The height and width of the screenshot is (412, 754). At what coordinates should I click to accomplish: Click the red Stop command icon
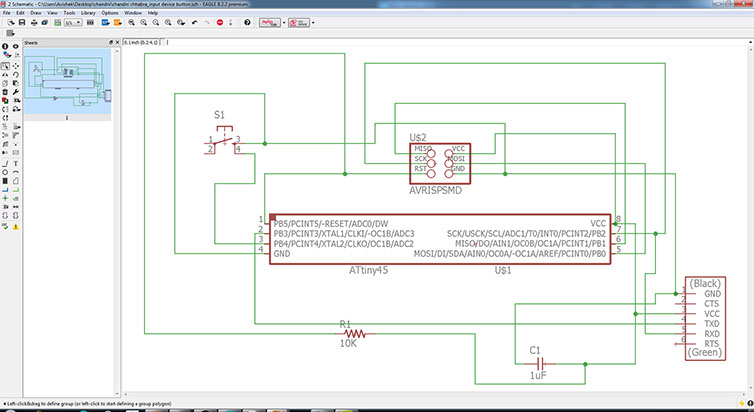[220, 23]
